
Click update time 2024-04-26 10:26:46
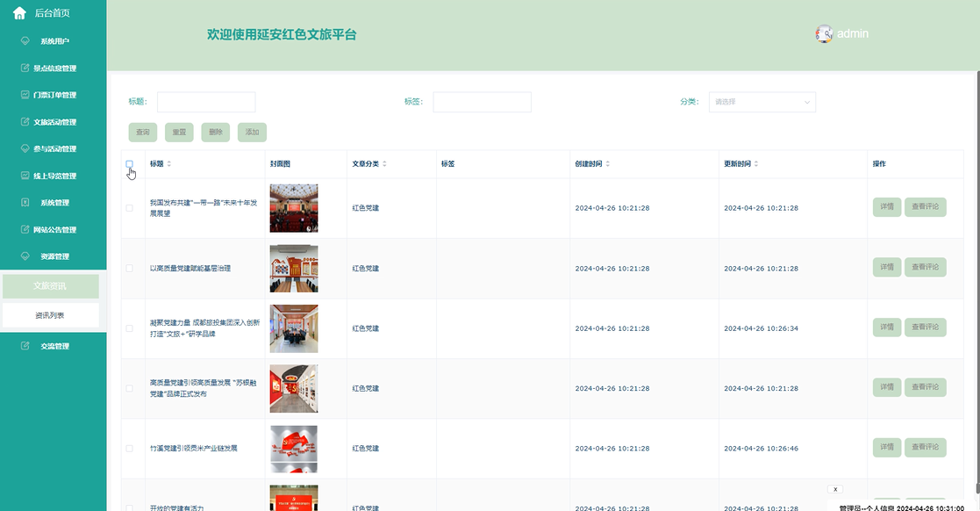tap(761, 449)
